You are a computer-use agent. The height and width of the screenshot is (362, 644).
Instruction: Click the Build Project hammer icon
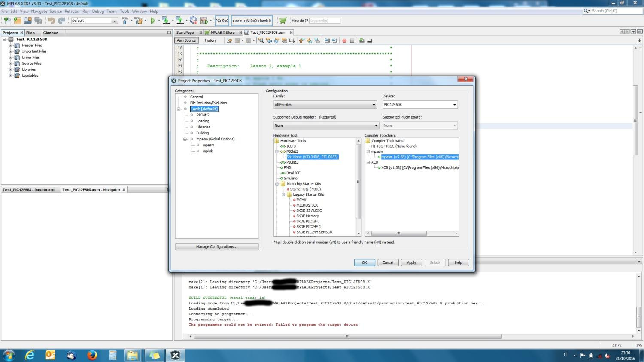[125, 21]
